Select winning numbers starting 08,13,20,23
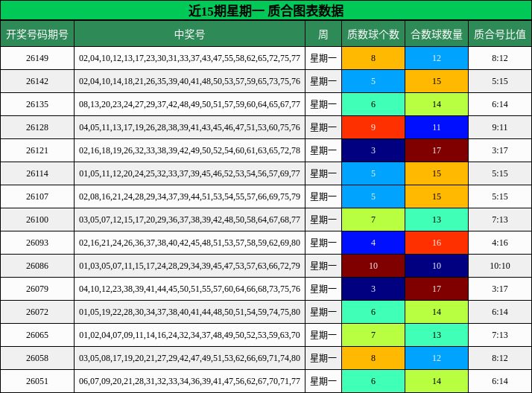This screenshot has height=393, width=532. coord(190,104)
